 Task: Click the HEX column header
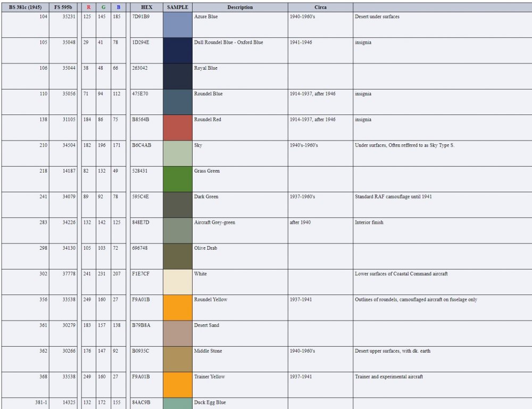coord(146,7)
